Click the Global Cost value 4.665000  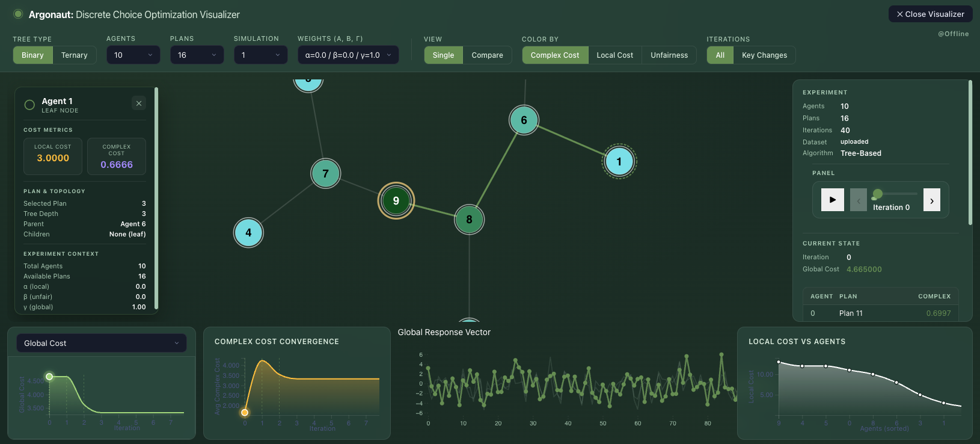click(x=864, y=269)
